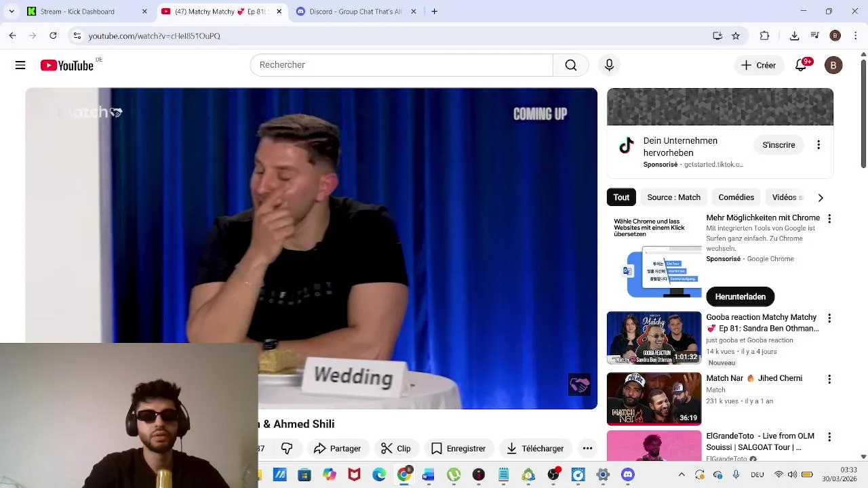This screenshot has height=488, width=868.
Task: Click the Partager button
Action: tap(337, 448)
